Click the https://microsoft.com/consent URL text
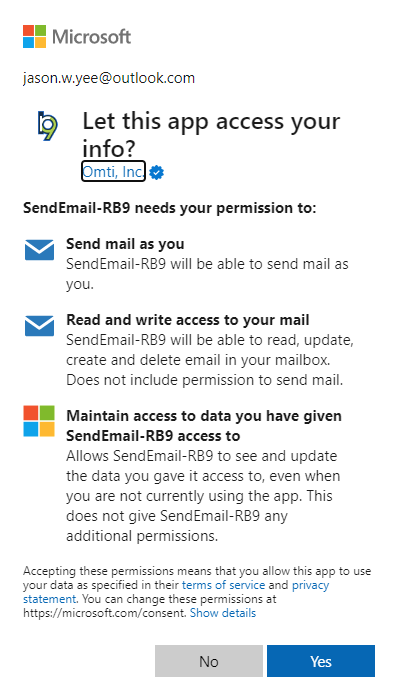 [x=104, y=613]
